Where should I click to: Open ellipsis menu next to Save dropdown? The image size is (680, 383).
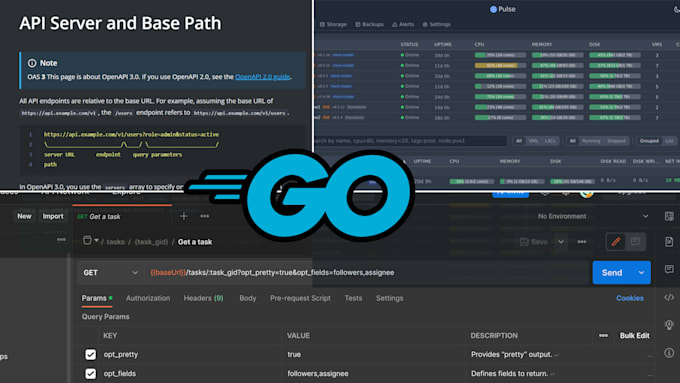tap(582, 242)
